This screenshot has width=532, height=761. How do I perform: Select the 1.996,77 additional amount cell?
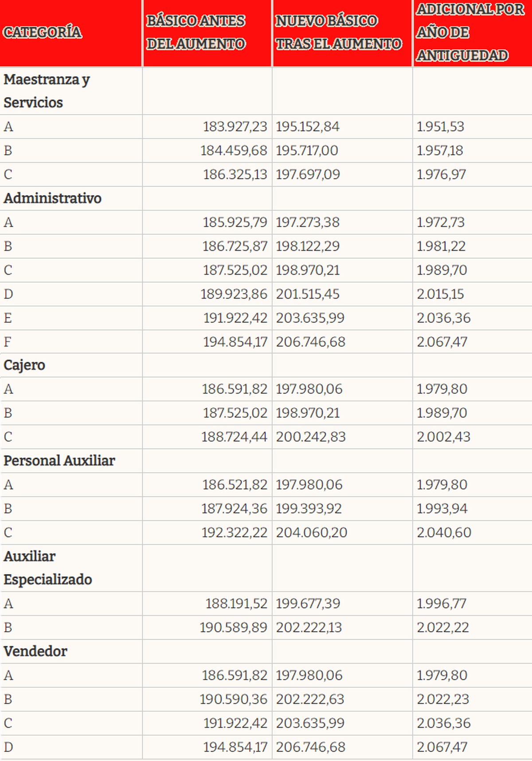(x=441, y=604)
